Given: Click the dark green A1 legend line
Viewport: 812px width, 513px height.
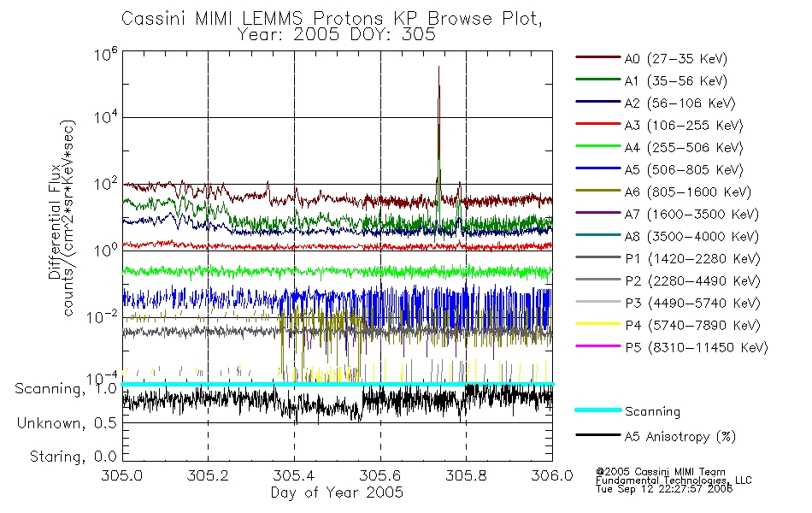Looking at the screenshot, I should (x=597, y=80).
